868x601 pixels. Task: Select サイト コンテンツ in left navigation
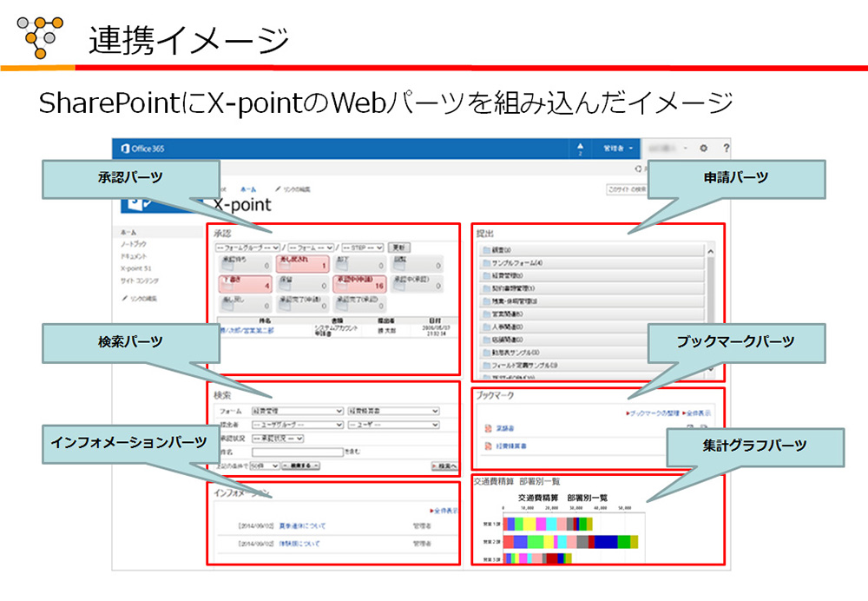[x=140, y=281]
